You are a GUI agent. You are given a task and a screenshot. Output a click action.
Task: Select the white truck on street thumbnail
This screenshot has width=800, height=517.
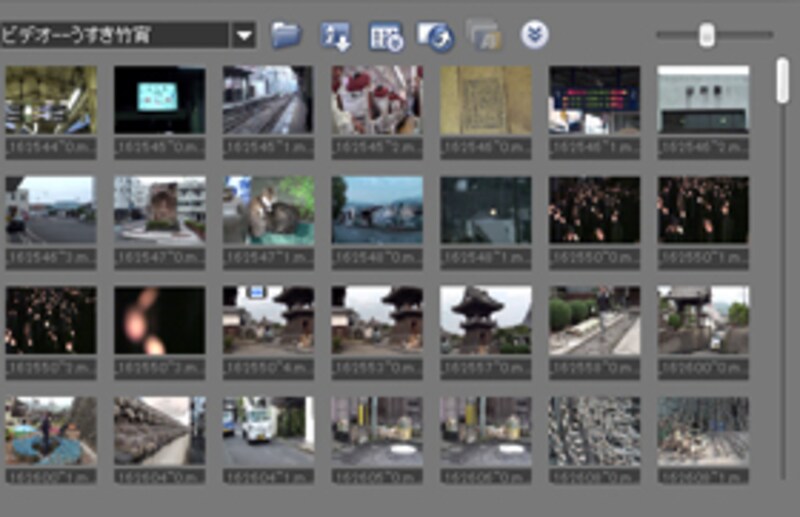coord(267,430)
